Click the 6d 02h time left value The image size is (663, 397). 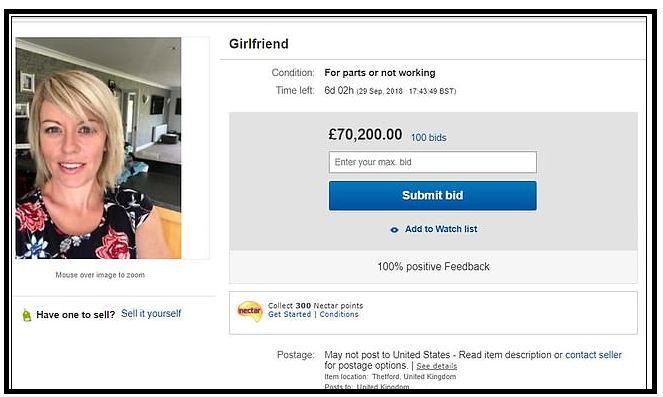point(339,90)
